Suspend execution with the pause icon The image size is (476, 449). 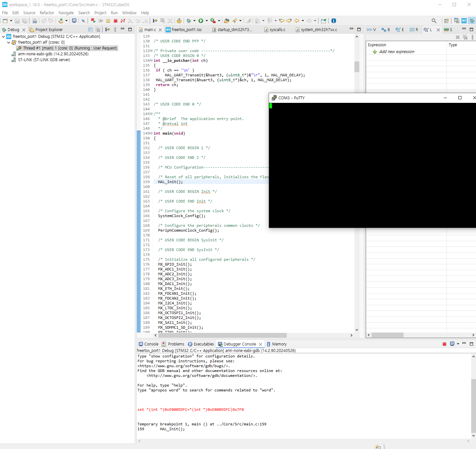(108, 21)
